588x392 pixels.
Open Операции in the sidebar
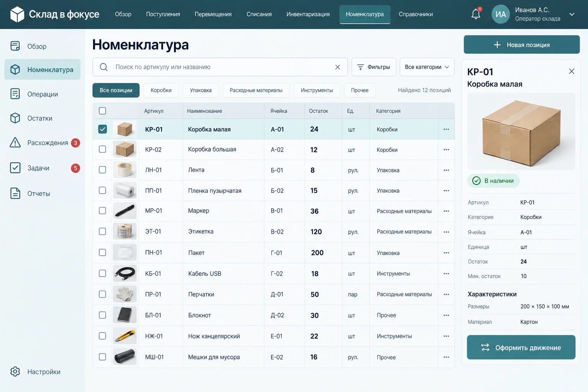pos(42,94)
